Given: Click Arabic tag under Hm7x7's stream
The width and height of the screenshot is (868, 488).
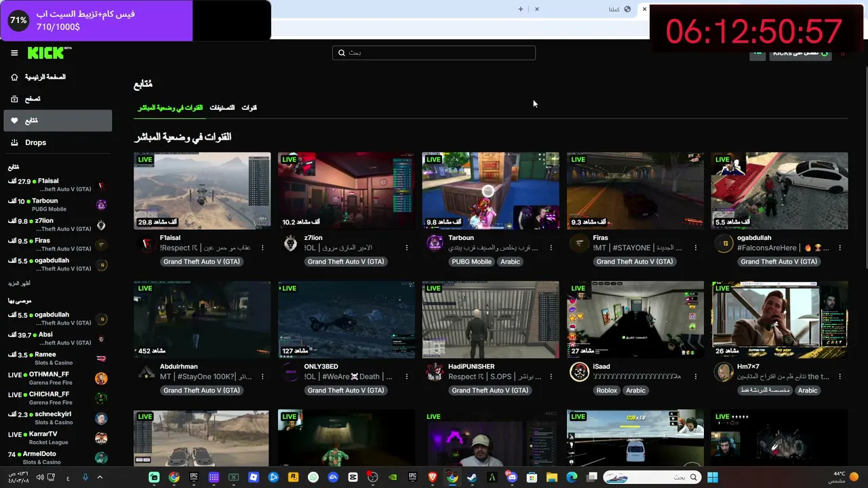Looking at the screenshot, I should click(808, 390).
